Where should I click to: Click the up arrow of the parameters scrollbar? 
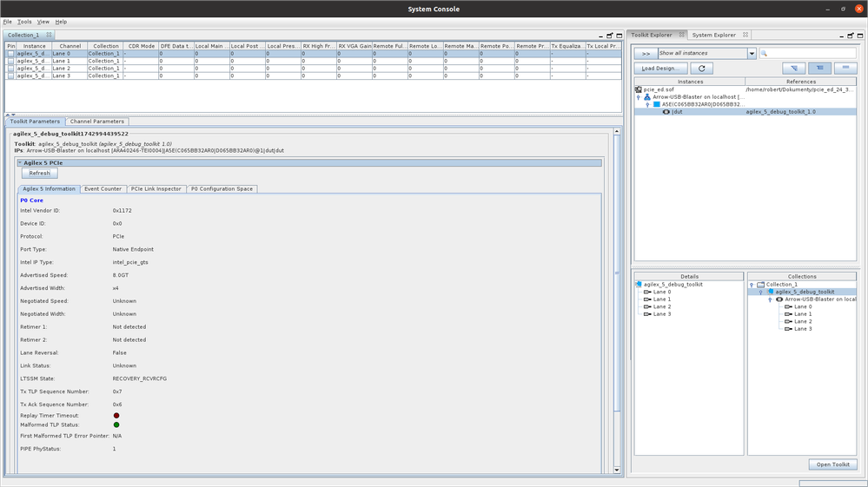coord(617,132)
